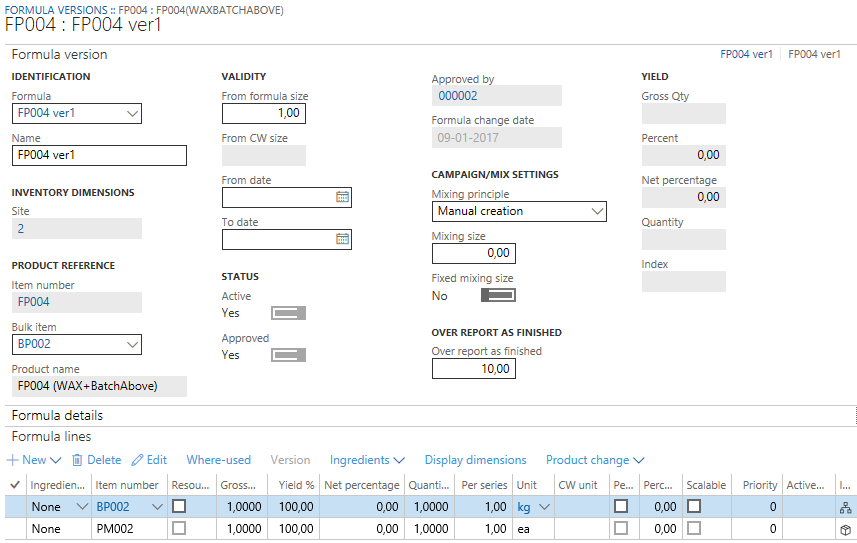Click the select-all checkmark column header
Image resolution: width=857 pixels, height=543 pixels.
point(15,485)
